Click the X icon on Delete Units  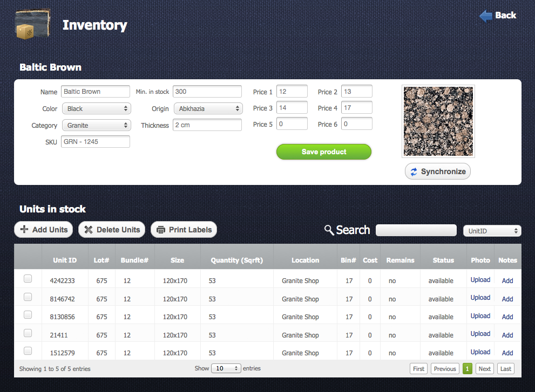[89, 230]
